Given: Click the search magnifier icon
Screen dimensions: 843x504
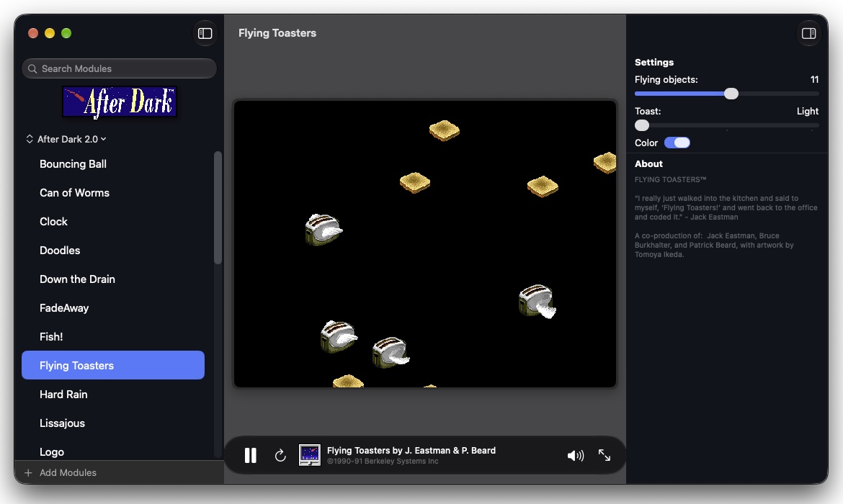Looking at the screenshot, I should [x=32, y=69].
